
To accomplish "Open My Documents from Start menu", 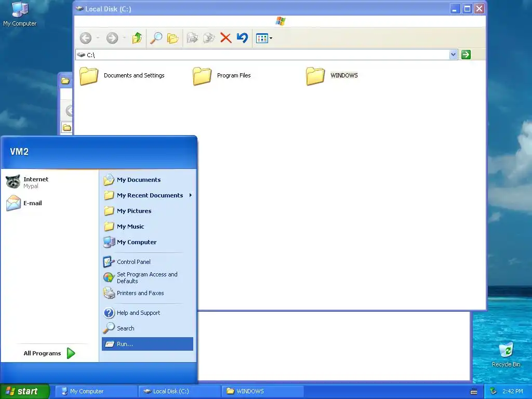I will point(148,180).
